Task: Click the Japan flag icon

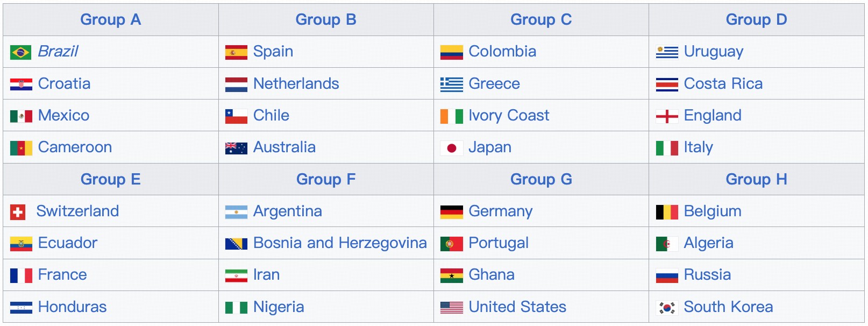Action: pos(451,148)
